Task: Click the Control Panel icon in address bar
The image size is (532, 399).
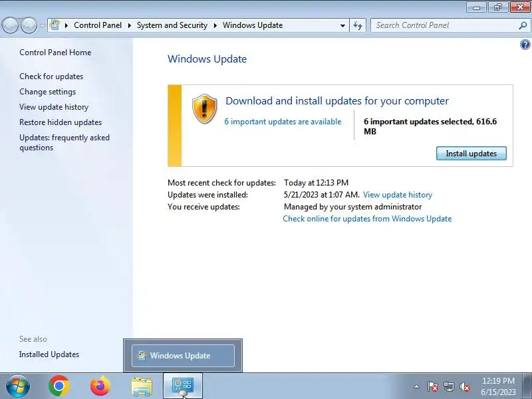Action: click(x=55, y=25)
